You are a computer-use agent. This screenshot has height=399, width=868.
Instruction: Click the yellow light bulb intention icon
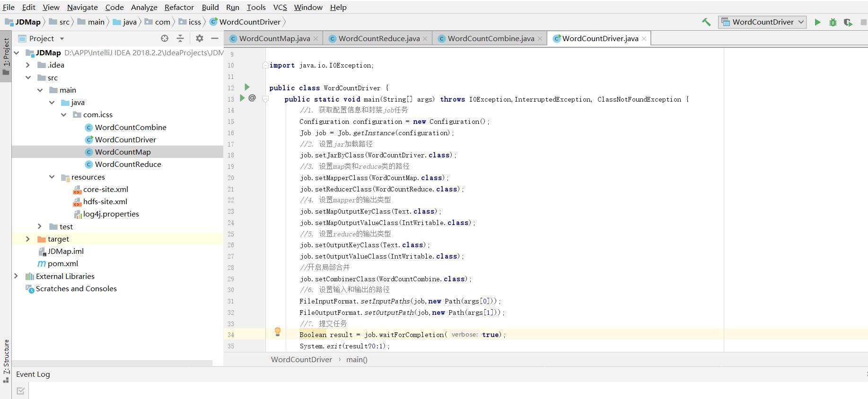(x=278, y=332)
